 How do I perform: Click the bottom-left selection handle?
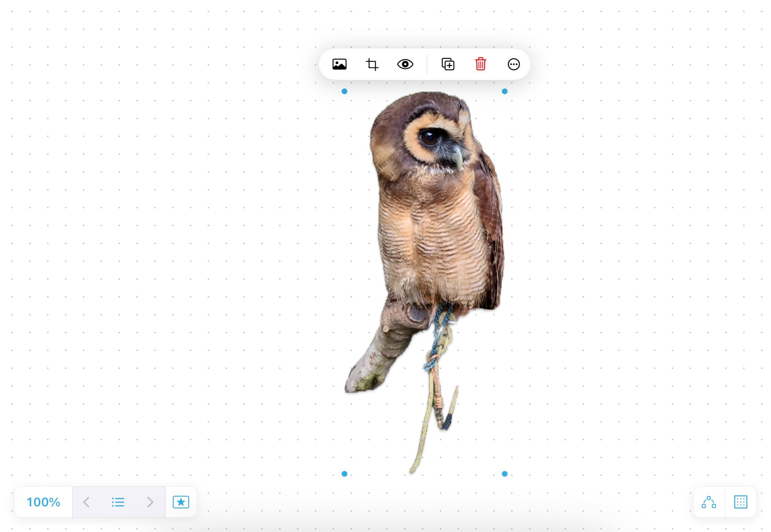tap(344, 474)
